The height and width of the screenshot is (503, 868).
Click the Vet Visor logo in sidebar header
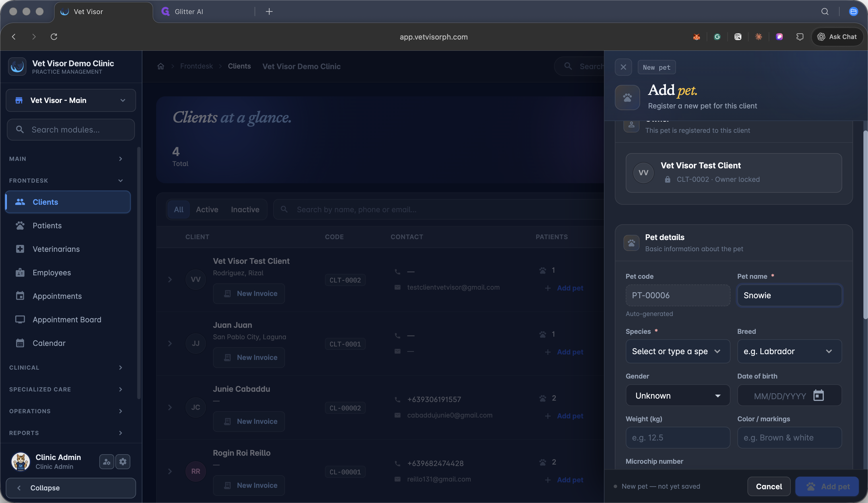pos(17,67)
